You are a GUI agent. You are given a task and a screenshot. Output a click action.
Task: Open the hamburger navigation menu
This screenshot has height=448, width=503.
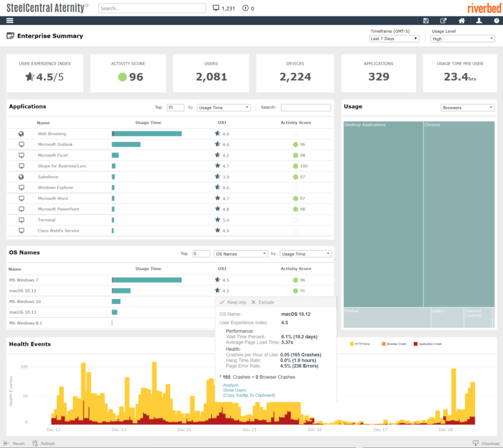point(10,21)
